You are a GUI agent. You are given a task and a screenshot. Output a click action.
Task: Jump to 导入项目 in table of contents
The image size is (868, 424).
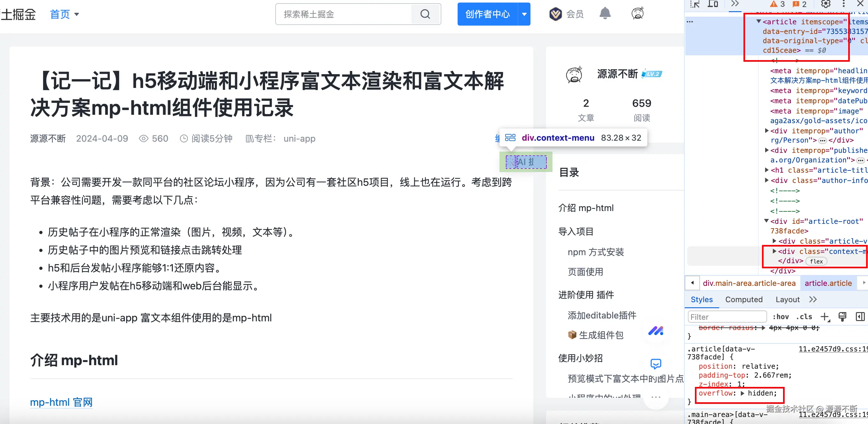pos(575,232)
